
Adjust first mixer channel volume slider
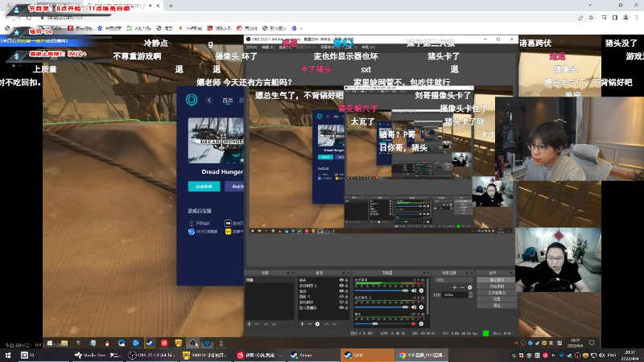pyautogui.click(x=382, y=290)
